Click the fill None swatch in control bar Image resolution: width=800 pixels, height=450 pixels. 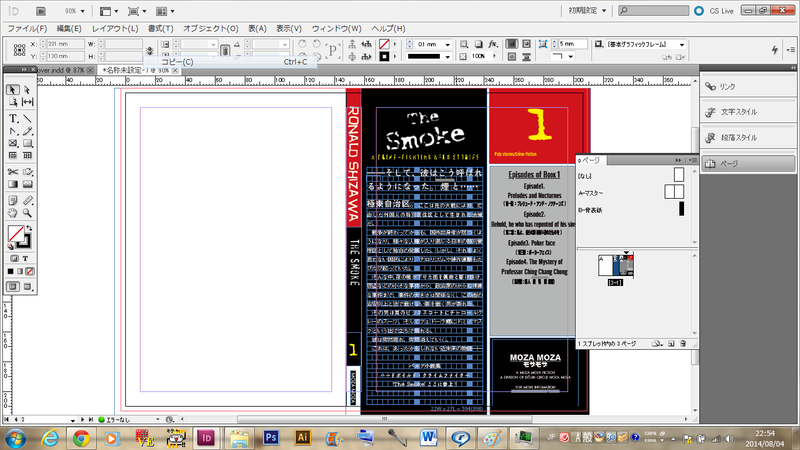384,44
